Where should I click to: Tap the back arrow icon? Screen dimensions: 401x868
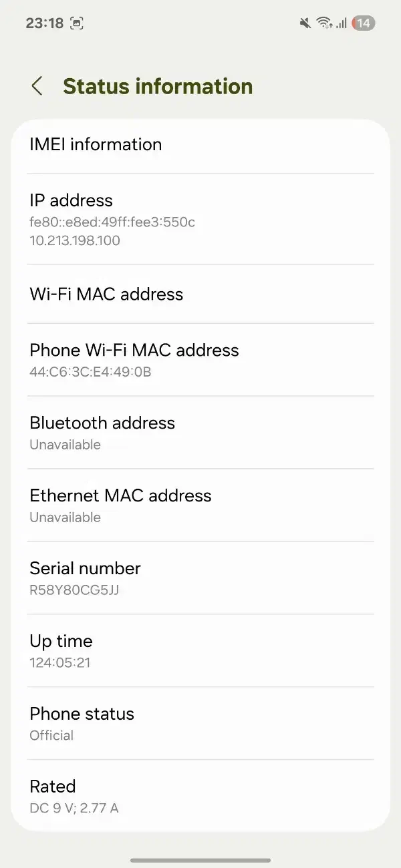tap(37, 86)
